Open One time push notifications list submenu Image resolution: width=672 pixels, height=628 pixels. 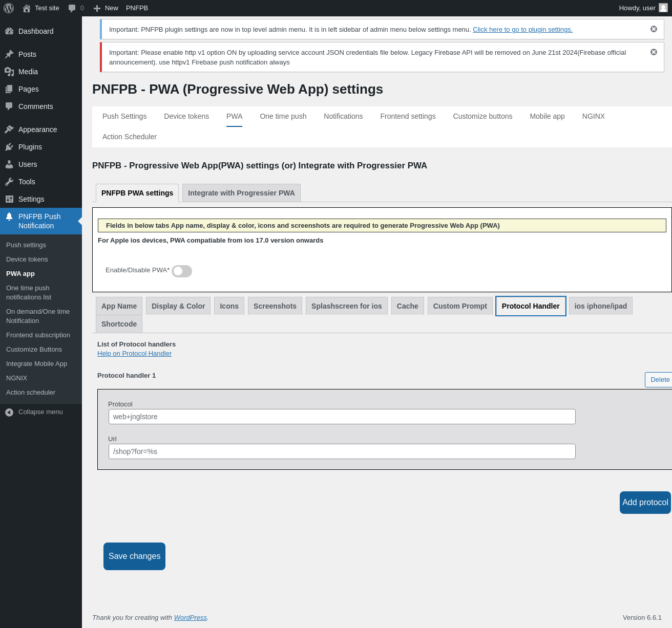point(41,293)
